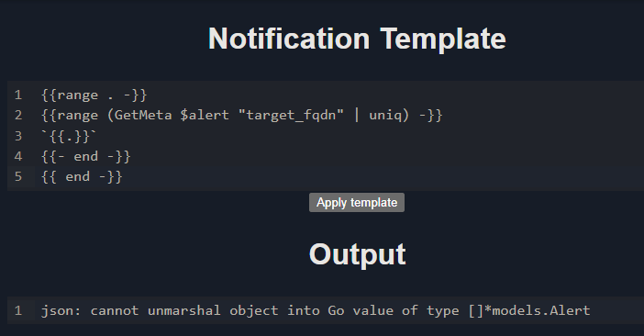
Task: Click the $alert variable in line 2
Action: 205,116
